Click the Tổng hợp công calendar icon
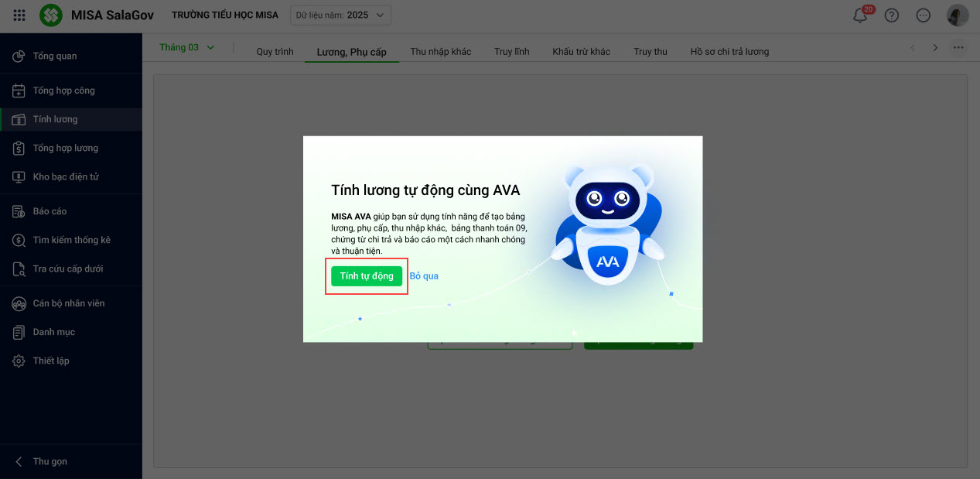This screenshot has height=479, width=980. tap(19, 91)
